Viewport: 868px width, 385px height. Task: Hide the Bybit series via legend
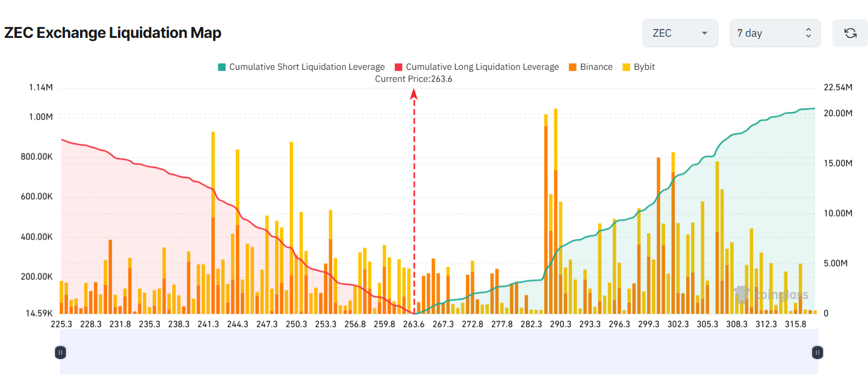coord(643,67)
